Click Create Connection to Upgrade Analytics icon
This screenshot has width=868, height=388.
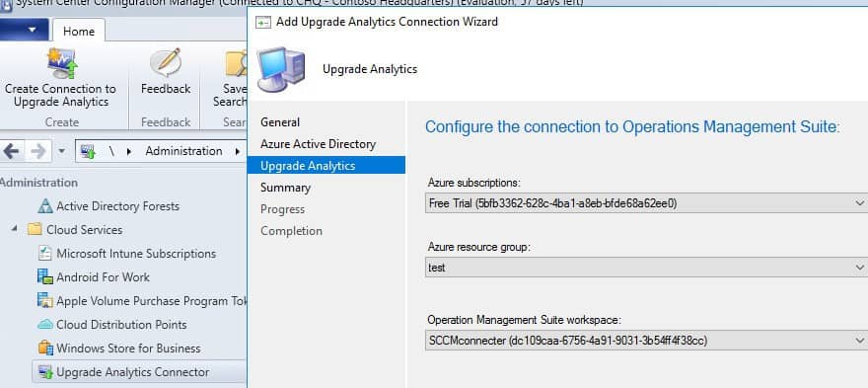(x=61, y=63)
